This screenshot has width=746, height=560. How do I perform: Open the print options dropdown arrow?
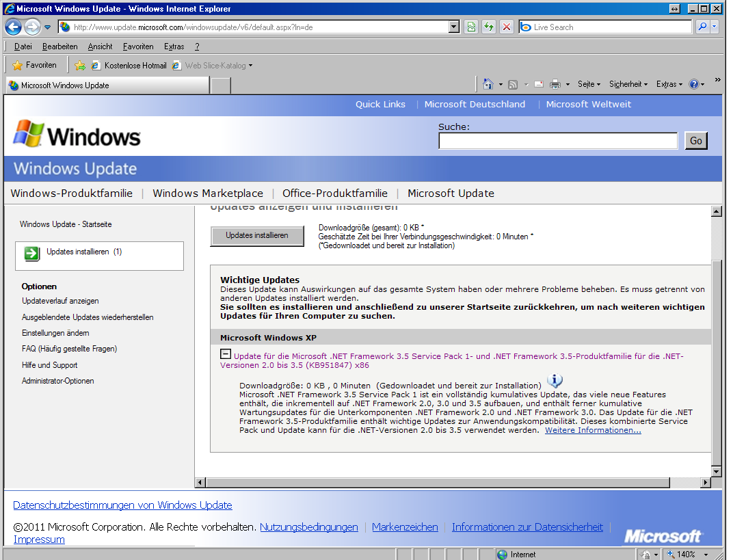(x=568, y=85)
